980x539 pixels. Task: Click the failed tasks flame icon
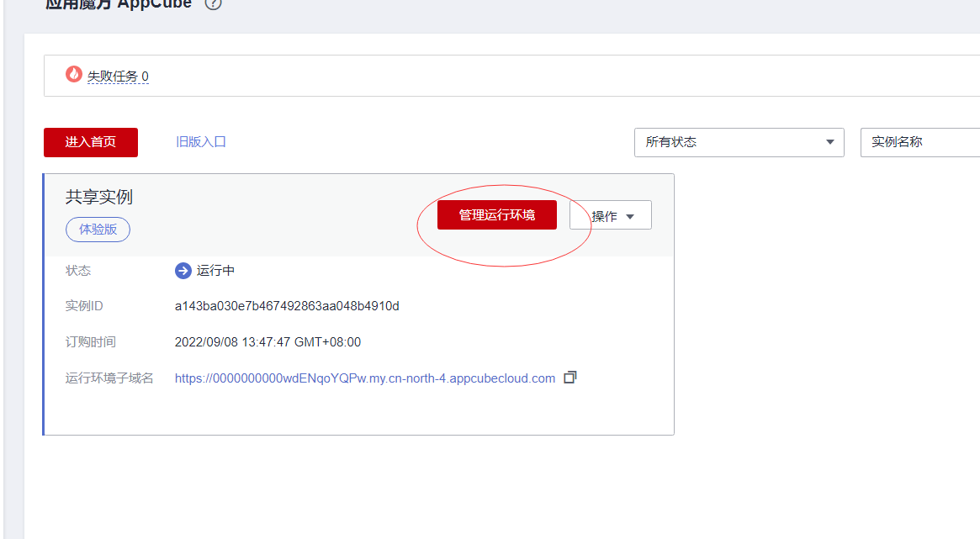click(x=74, y=74)
